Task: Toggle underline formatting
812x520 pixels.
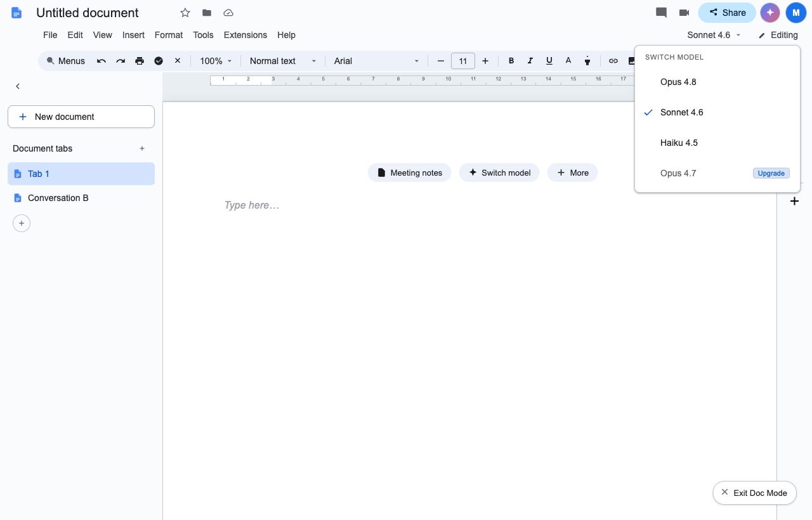Action: click(x=549, y=61)
